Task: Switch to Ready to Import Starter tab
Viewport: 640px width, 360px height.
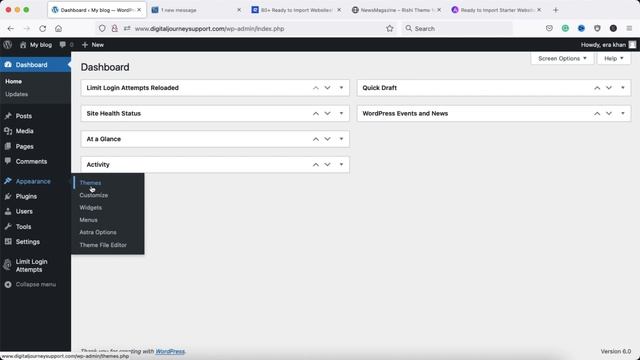Action: pos(496,10)
